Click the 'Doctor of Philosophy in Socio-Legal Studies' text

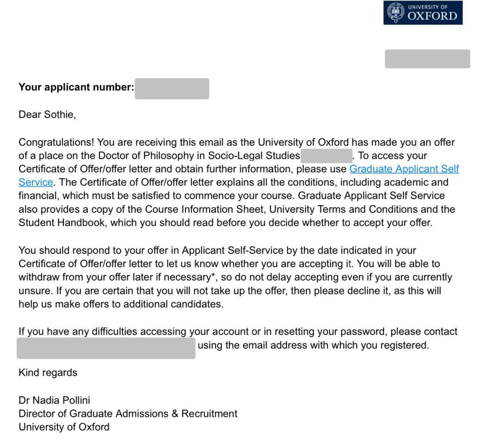(199, 156)
